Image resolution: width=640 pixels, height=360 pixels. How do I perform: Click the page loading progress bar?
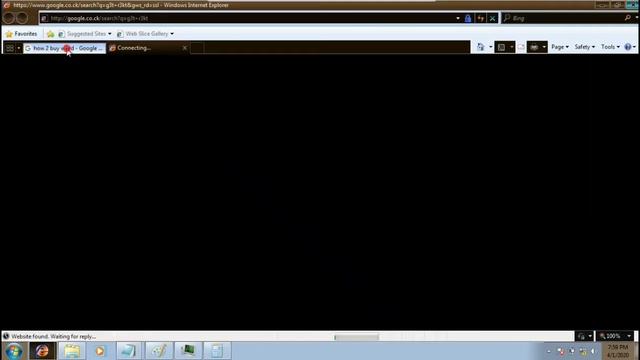point(356,337)
